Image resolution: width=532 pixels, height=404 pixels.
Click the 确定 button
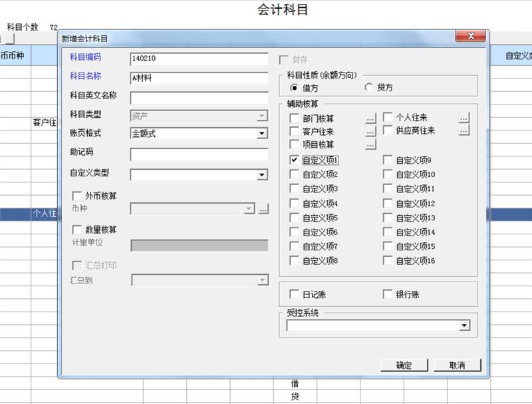[404, 365]
